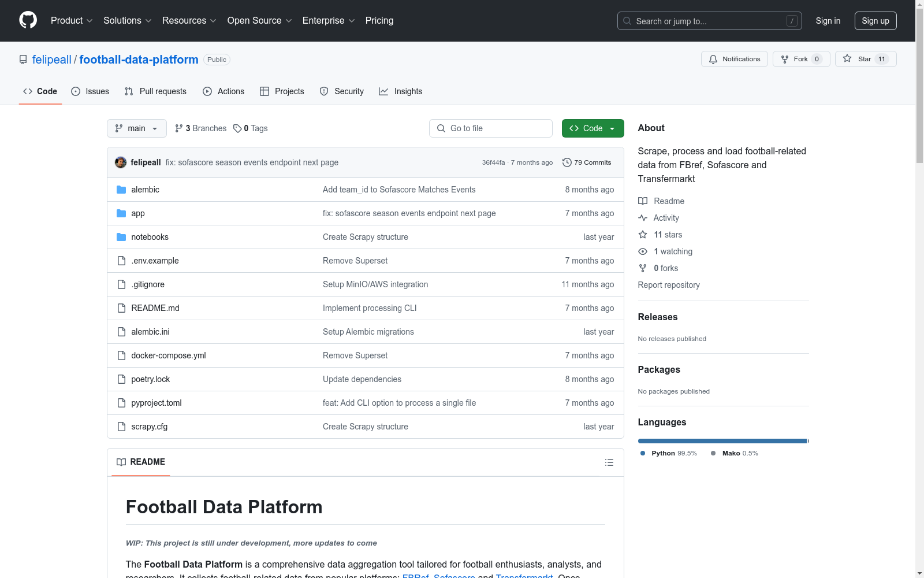Viewport: 924px width, 578px height.
Task: Open the felipeall owner profile link
Action: (52, 60)
